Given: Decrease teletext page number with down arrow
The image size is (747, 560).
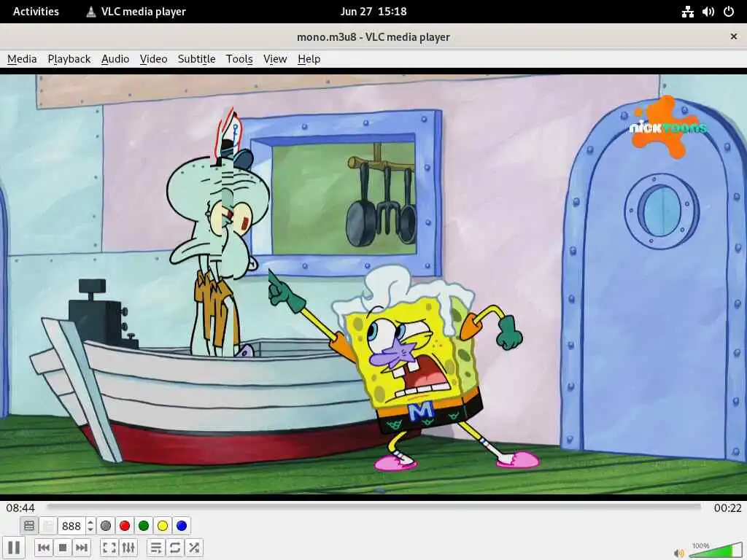Looking at the screenshot, I should pyautogui.click(x=90, y=529).
